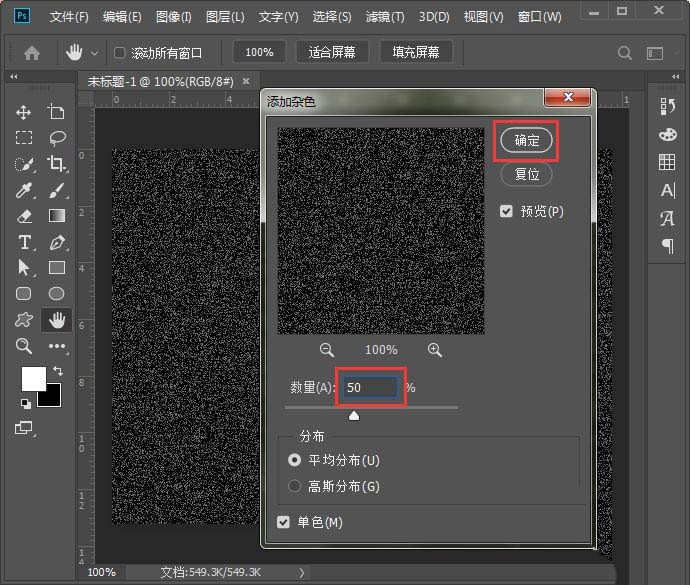Select the Lasso tool
Image resolution: width=690 pixels, height=585 pixels.
[57, 138]
